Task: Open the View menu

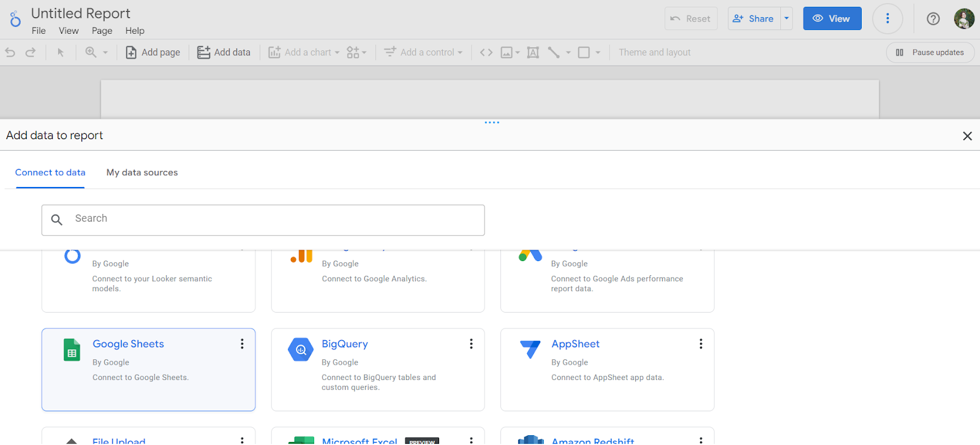Action: click(69, 31)
